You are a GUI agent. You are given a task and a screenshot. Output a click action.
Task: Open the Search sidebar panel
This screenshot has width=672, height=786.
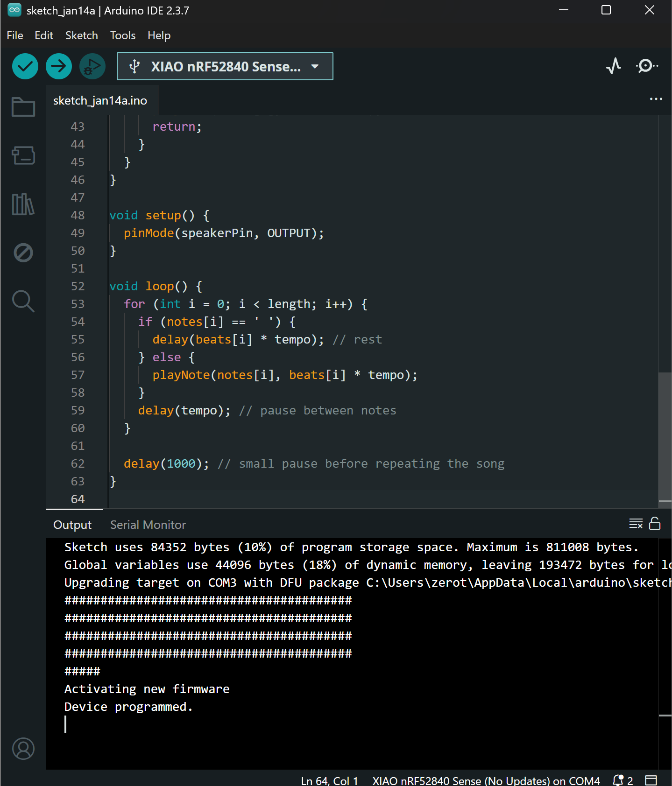click(23, 301)
